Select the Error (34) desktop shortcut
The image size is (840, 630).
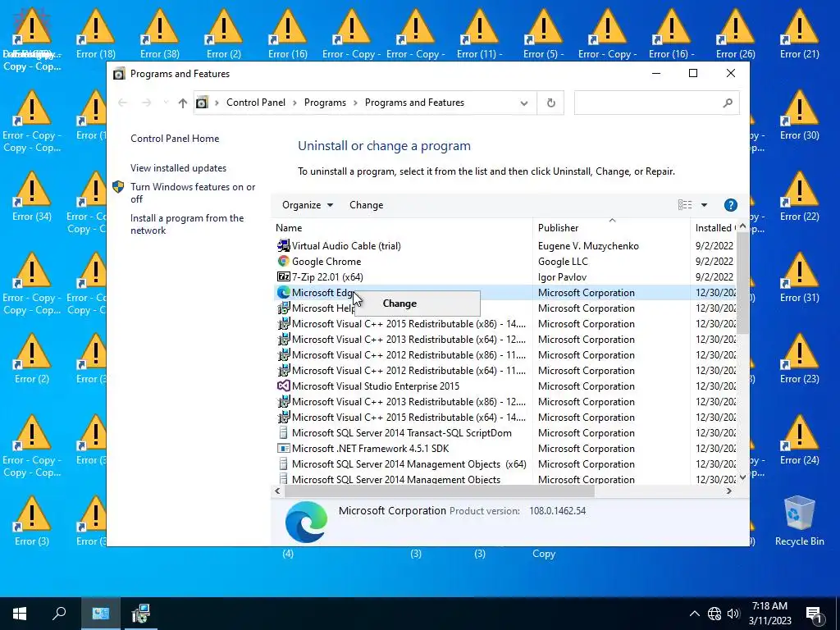(32, 197)
